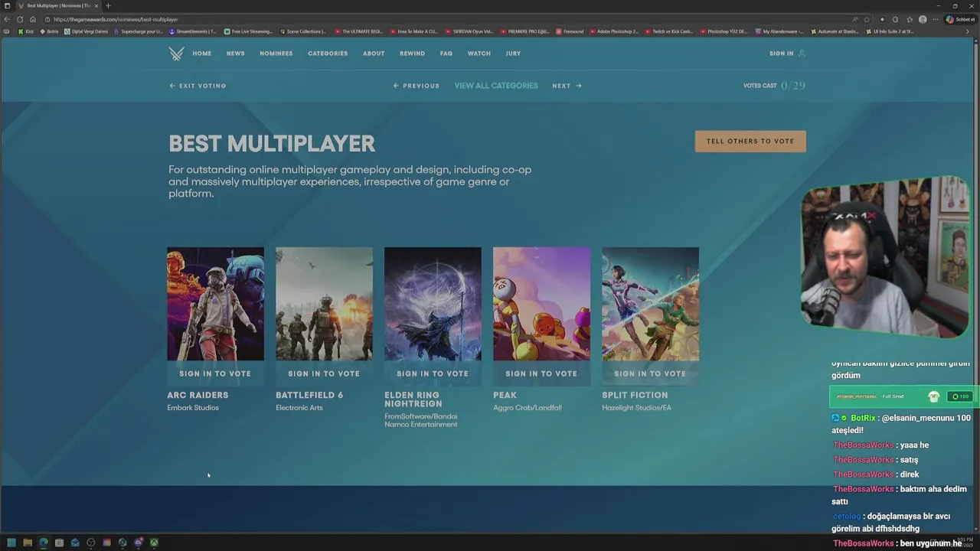
Task: Open the CATEGORIES menu item
Action: point(328,54)
